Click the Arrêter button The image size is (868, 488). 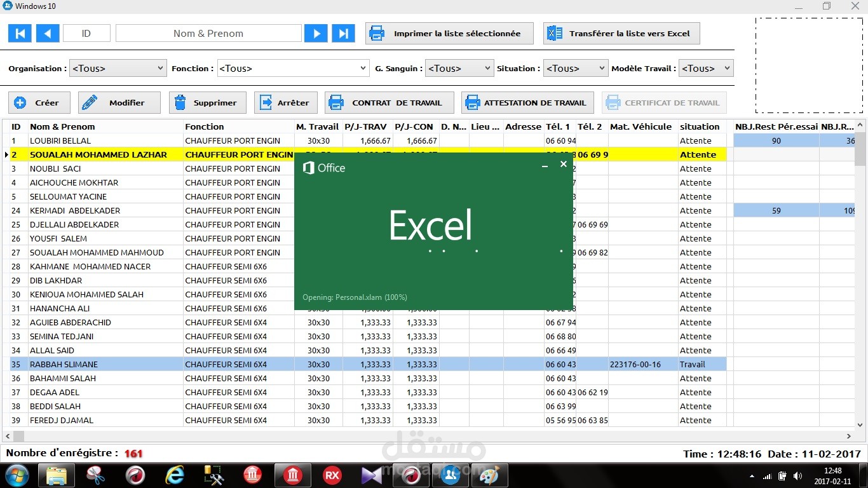pos(285,102)
